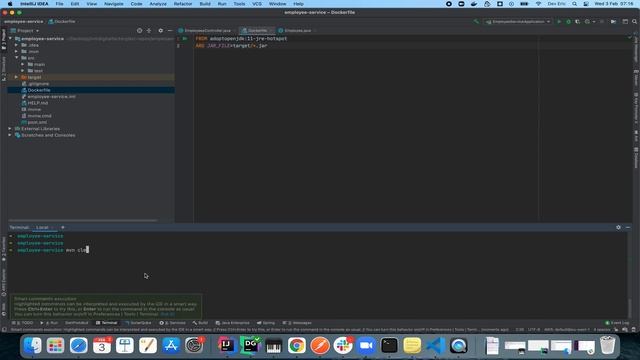This screenshot has width=640, height=360.
Task: Open Visual Studio Code from the Dock
Action: click(x=435, y=345)
